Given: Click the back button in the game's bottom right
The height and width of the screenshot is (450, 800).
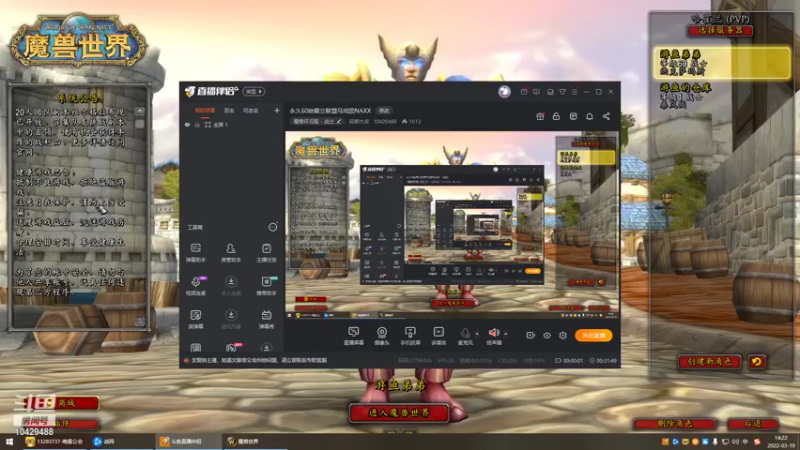Looking at the screenshot, I should [x=753, y=423].
